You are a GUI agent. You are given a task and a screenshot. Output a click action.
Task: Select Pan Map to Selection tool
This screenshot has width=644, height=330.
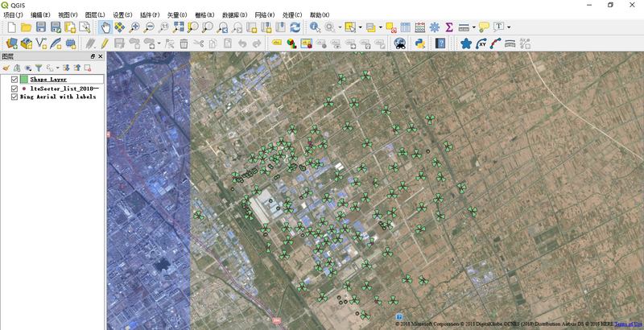[119, 27]
